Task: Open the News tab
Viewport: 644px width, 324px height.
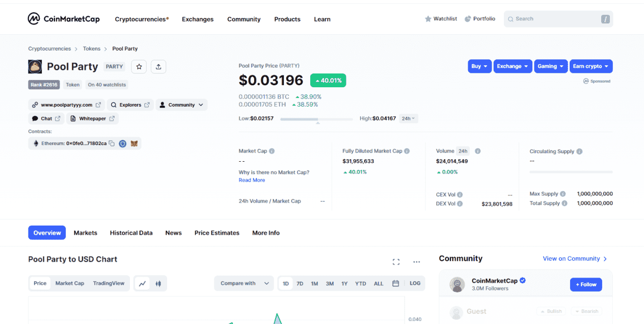Action: click(173, 233)
